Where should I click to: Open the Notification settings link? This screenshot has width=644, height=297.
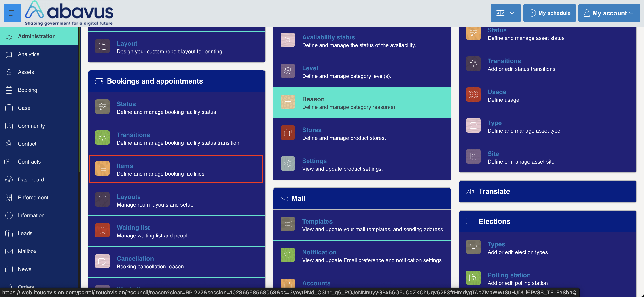[319, 252]
